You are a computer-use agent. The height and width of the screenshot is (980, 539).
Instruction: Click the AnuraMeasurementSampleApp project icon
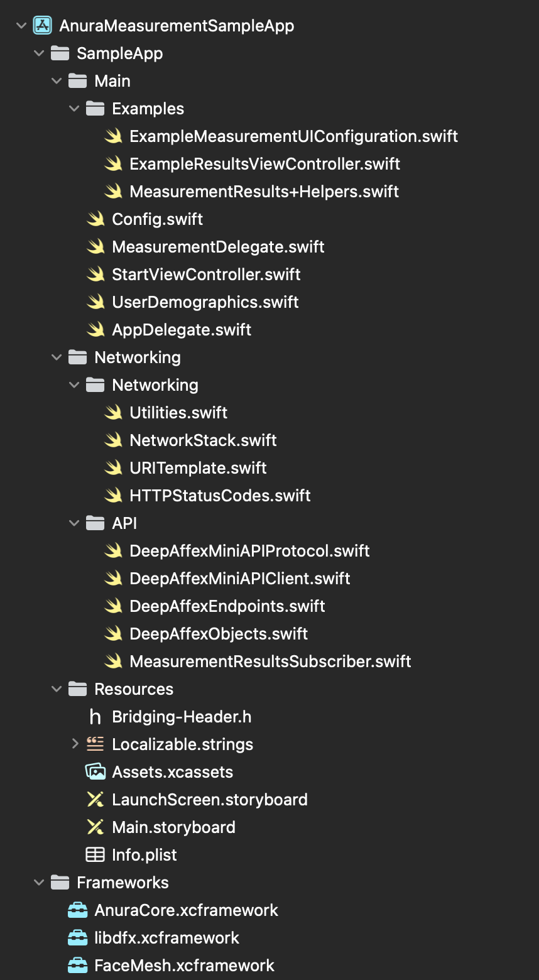pyautogui.click(x=42, y=26)
